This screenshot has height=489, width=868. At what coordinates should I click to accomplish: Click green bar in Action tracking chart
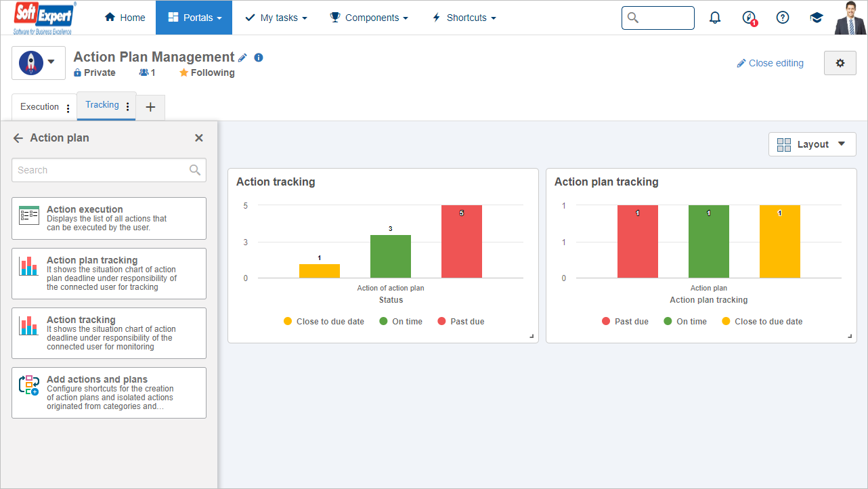point(391,257)
